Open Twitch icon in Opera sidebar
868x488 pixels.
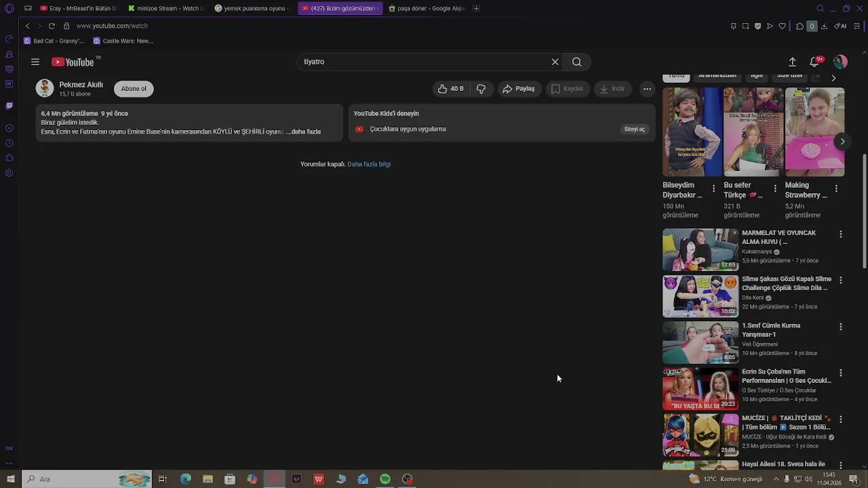(9, 106)
